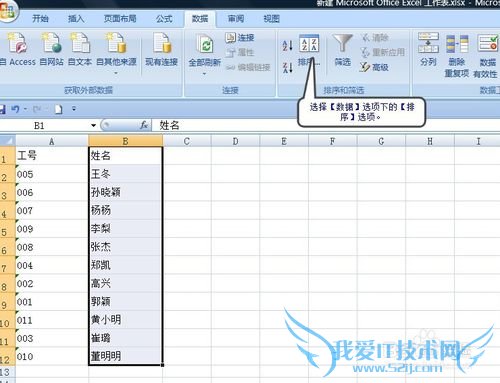Select row 1 header

tap(8, 156)
